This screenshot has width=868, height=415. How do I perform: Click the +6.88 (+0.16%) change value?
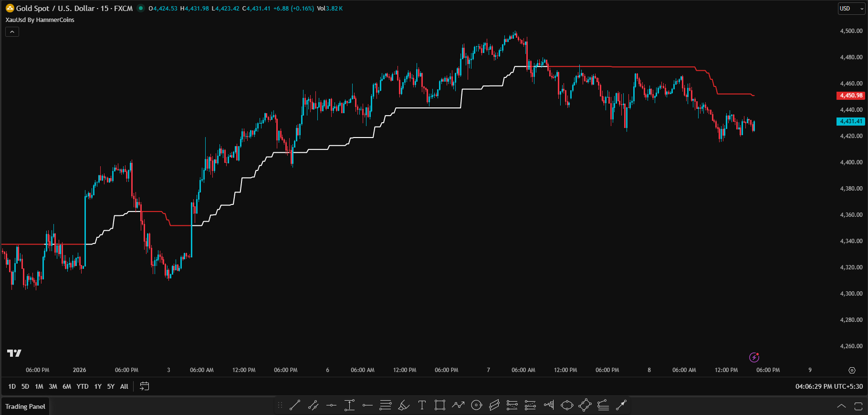click(293, 9)
